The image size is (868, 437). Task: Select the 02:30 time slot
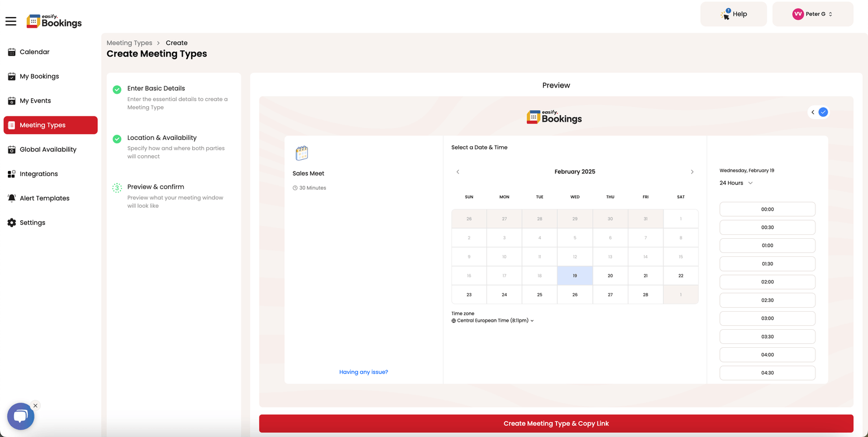767,300
